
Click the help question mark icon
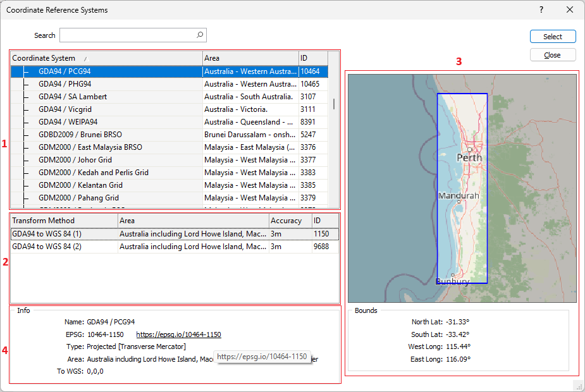pyautogui.click(x=541, y=9)
